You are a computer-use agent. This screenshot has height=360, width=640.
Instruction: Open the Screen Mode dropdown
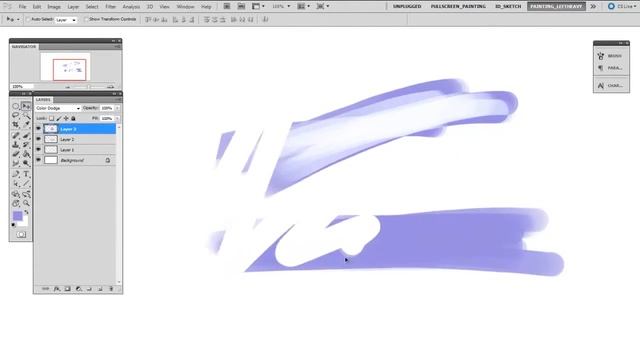[x=323, y=7]
